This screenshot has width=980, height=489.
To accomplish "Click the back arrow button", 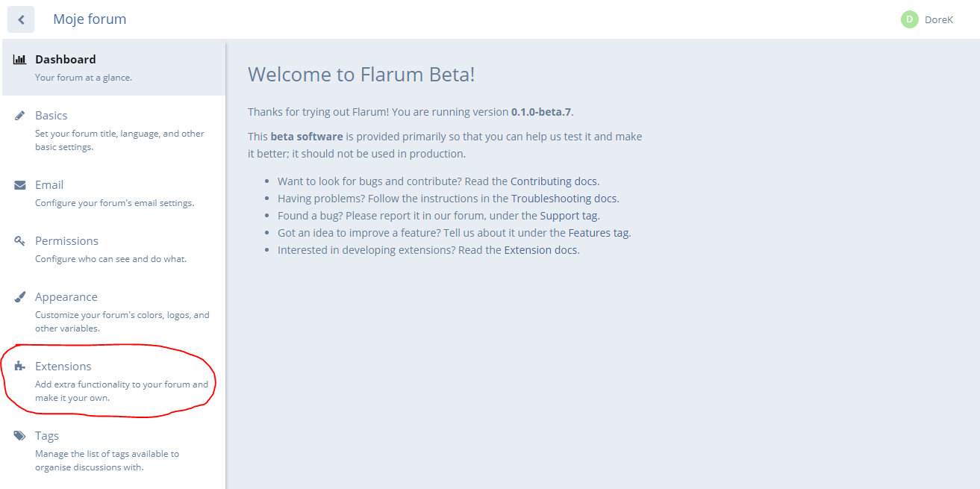I will pyautogui.click(x=21, y=20).
